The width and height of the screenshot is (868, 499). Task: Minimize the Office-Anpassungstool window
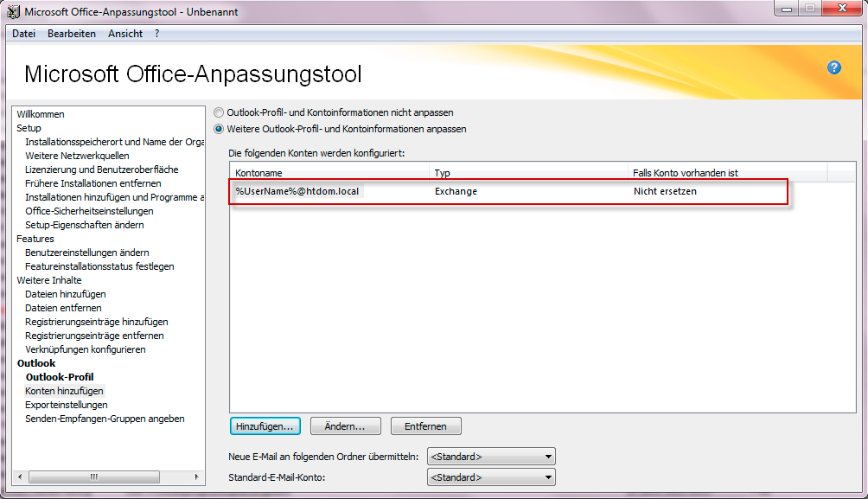click(x=787, y=9)
